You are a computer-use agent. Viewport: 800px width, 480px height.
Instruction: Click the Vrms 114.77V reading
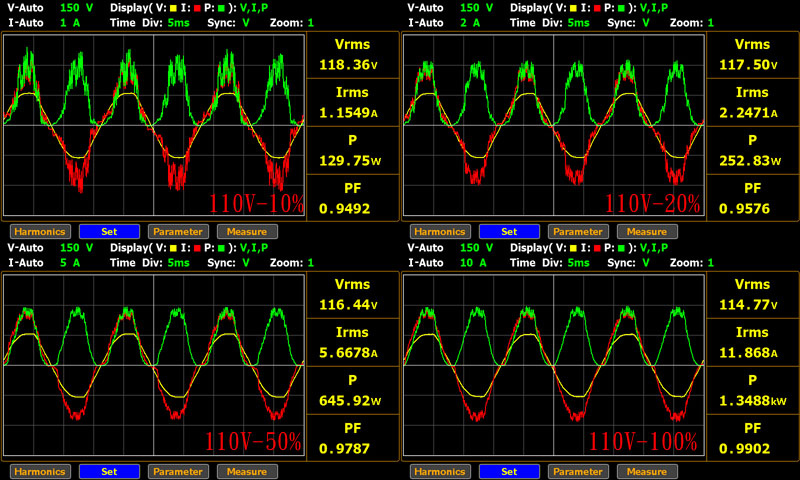click(x=748, y=305)
